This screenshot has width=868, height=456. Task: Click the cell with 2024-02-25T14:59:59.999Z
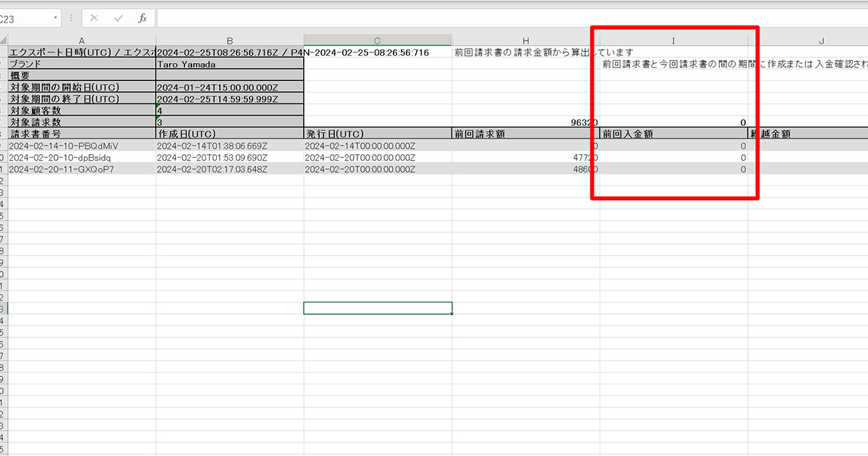[230, 98]
